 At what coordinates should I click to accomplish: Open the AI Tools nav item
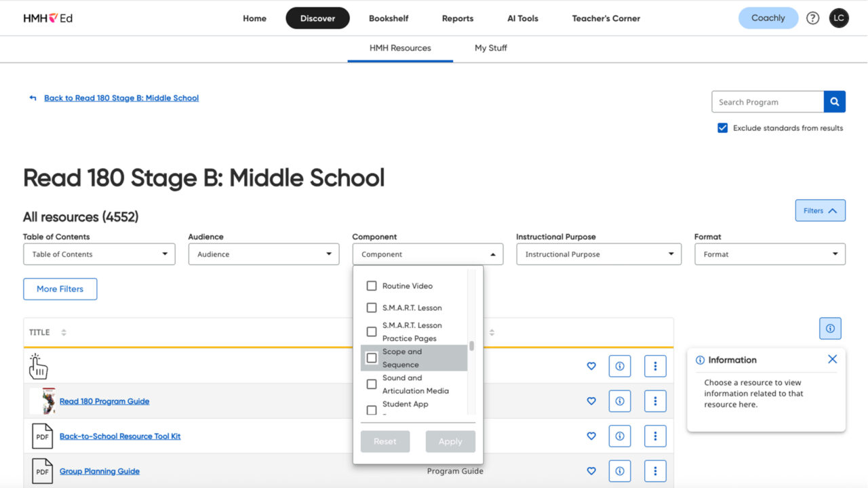tap(523, 18)
